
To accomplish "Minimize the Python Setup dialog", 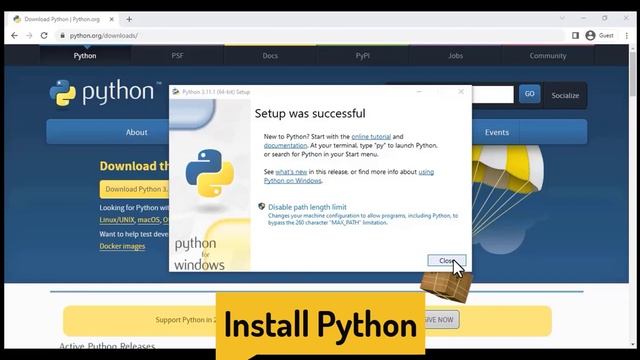I will click(419, 91).
